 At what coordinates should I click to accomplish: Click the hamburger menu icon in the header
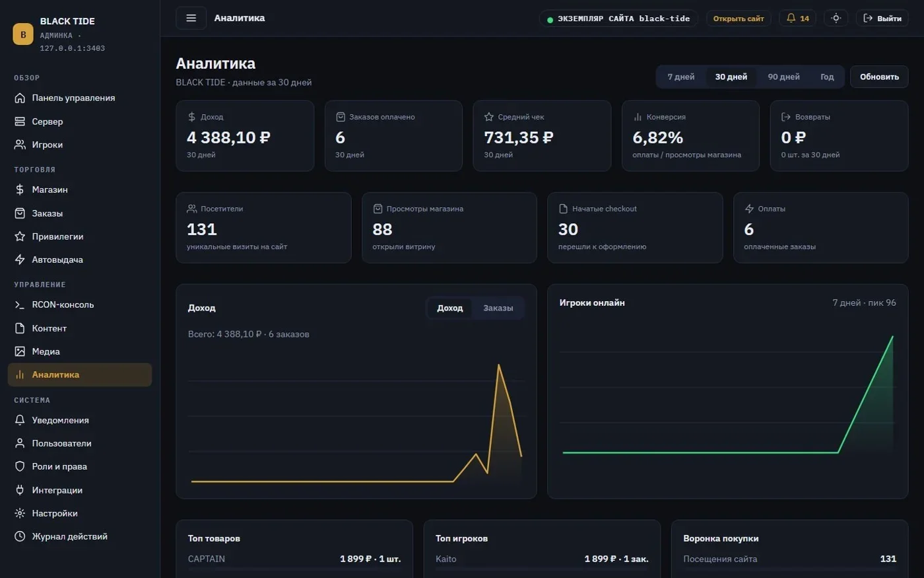coord(191,18)
